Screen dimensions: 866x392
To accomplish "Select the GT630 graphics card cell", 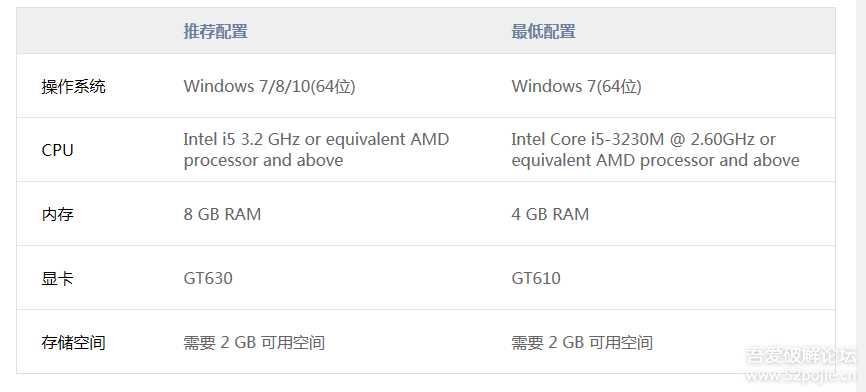I will click(208, 278).
